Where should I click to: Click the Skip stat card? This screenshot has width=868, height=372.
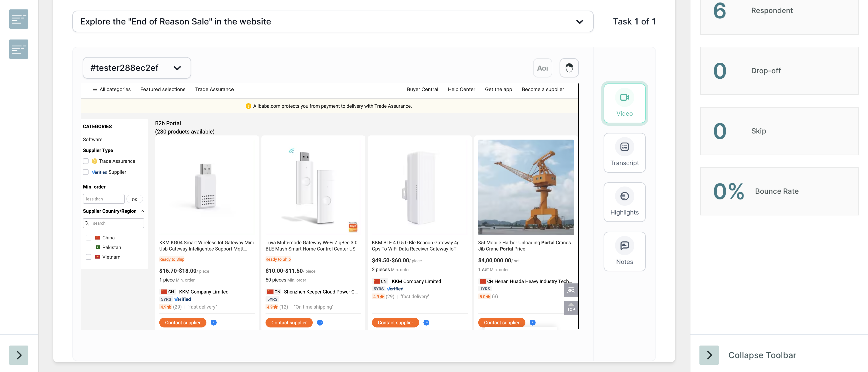coord(779,131)
